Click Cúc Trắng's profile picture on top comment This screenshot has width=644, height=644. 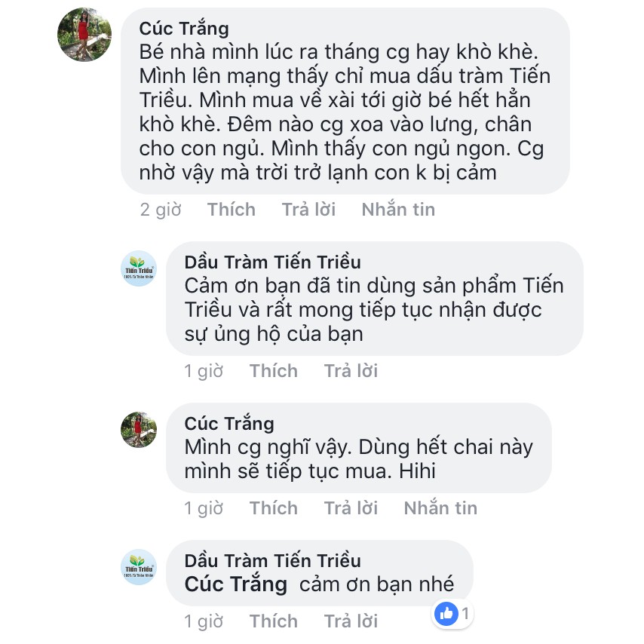(x=84, y=35)
